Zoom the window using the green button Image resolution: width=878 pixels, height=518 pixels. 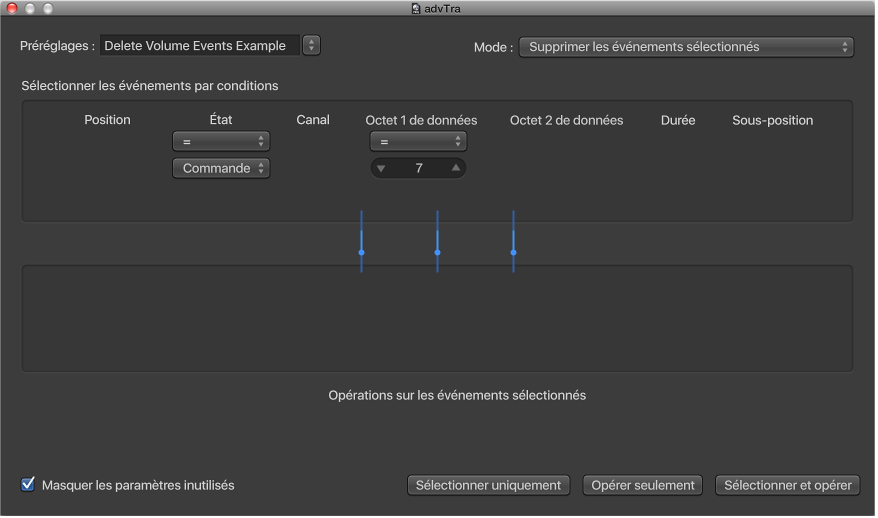[47, 8]
